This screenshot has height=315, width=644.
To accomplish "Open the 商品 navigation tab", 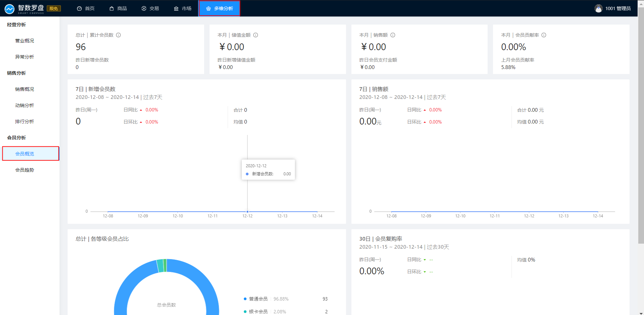I will point(118,8).
